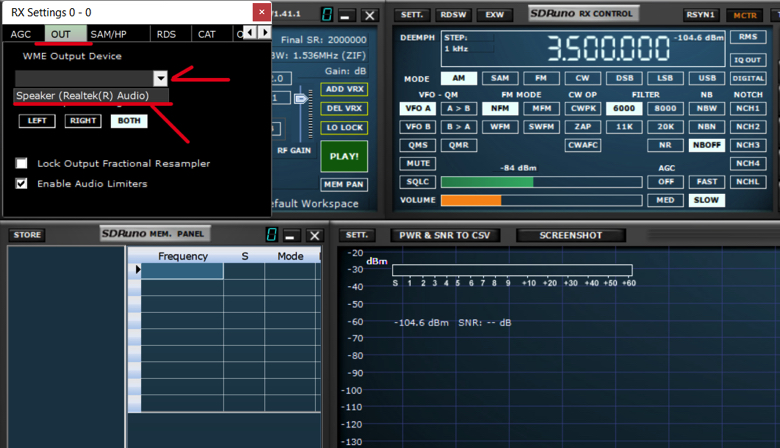The image size is (780, 448).
Task: Switch to the AGC tab
Action: (20, 34)
